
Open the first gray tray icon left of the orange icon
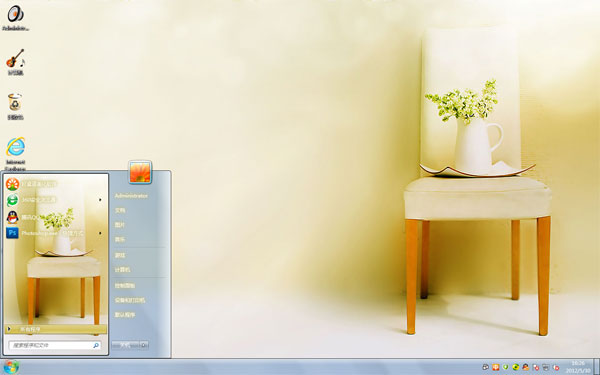pos(486,367)
